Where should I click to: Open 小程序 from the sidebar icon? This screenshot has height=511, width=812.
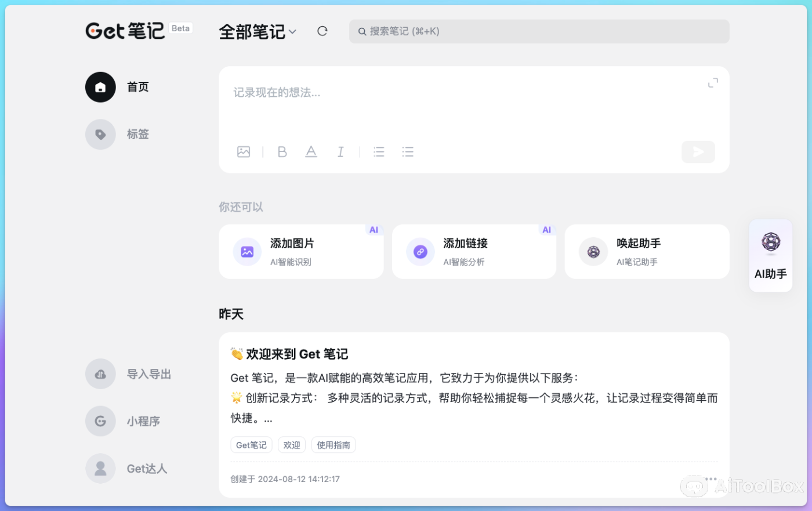pos(100,421)
